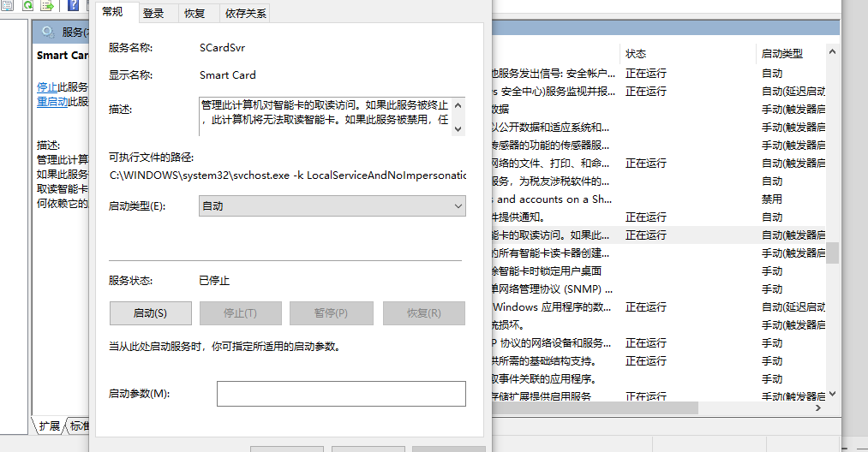Image resolution: width=868 pixels, height=452 pixels.
Task: Select the 标准 view tab at the bottom
Action: (79, 426)
